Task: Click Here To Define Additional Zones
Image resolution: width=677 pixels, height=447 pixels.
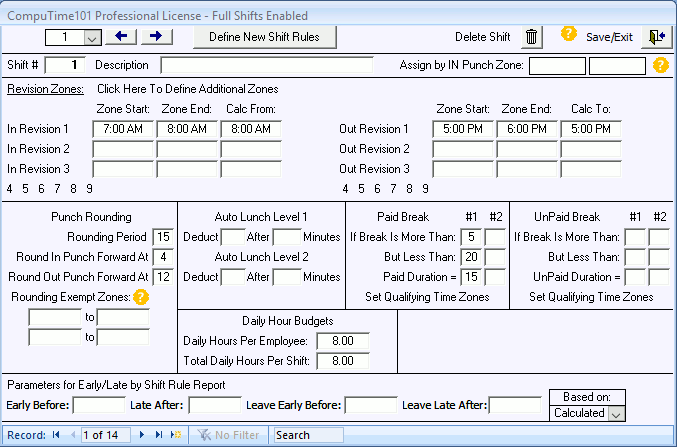Action: [x=187, y=89]
